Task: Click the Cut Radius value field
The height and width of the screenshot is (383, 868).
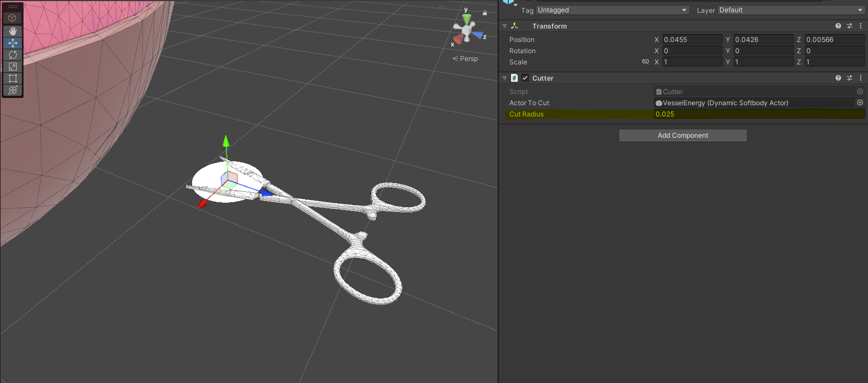Action: (x=759, y=114)
